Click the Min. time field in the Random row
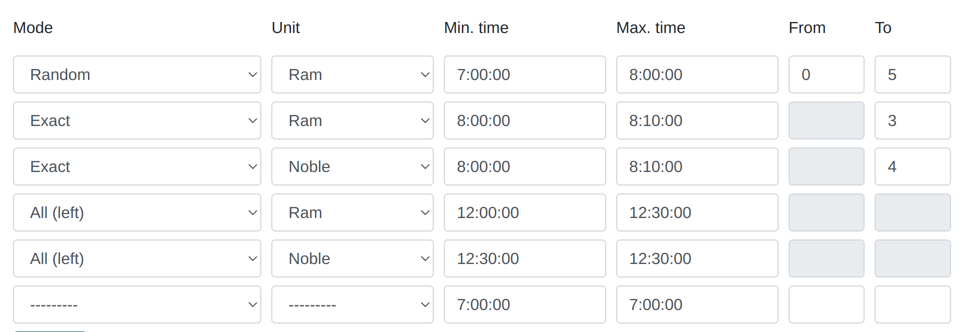This screenshot has width=980, height=332. [525, 74]
